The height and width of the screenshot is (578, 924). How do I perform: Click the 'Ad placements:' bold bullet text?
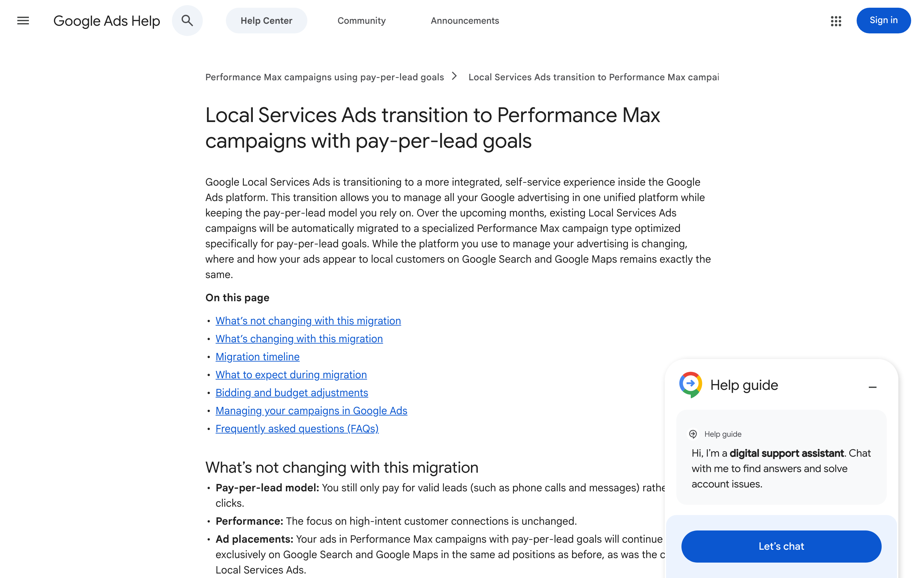click(254, 539)
